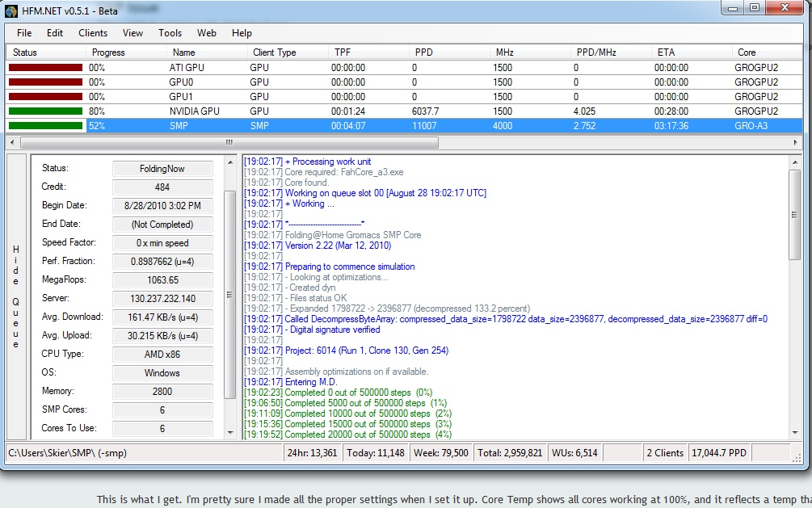
Task: Click the Hide Queue side button
Action: coord(15,296)
